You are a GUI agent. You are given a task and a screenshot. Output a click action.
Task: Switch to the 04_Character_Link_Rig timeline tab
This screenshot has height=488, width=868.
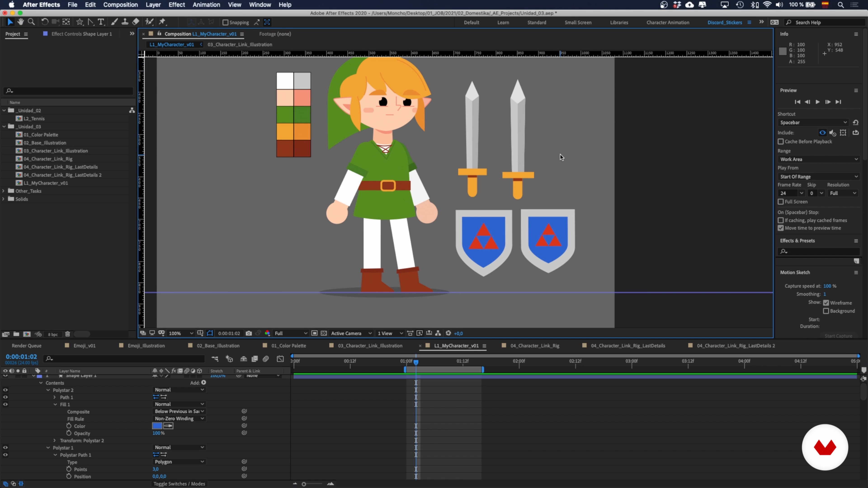tap(534, 345)
